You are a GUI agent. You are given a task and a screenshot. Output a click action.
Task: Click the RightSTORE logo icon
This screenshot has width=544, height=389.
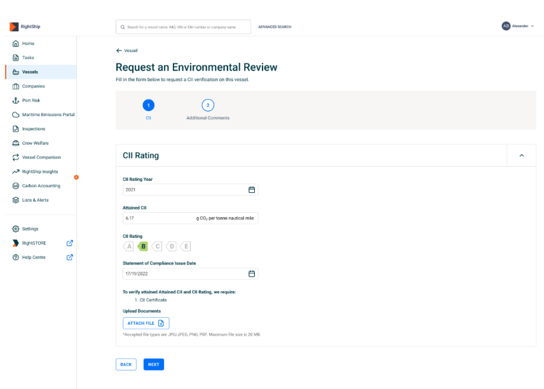[x=16, y=243]
